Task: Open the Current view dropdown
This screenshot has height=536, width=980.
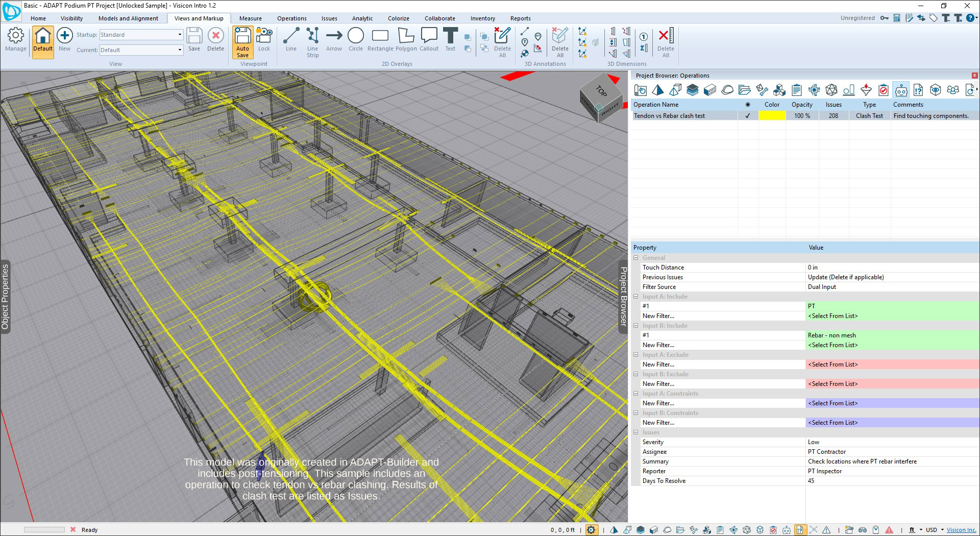Action: (x=180, y=50)
